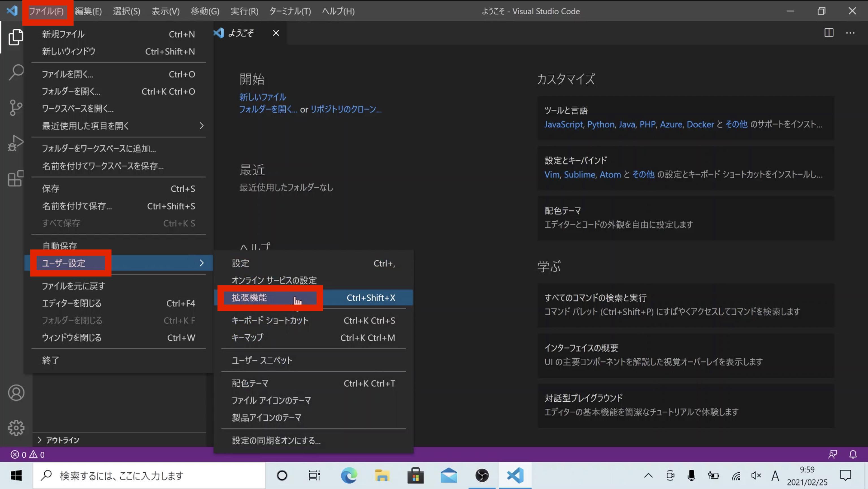Click the Docker link
Screen dimensions: 868x489
(x=700, y=124)
